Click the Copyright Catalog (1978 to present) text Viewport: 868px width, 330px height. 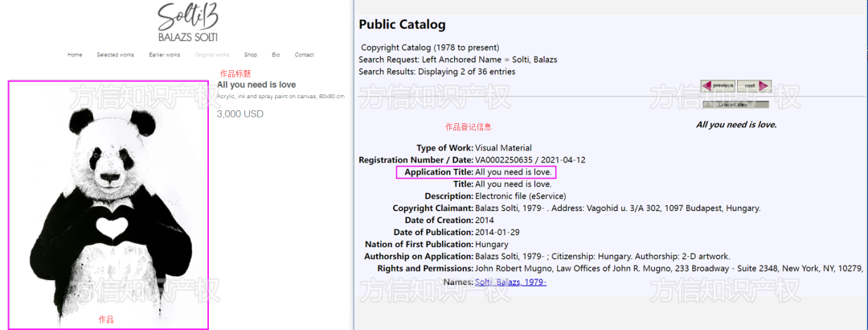[x=430, y=47]
